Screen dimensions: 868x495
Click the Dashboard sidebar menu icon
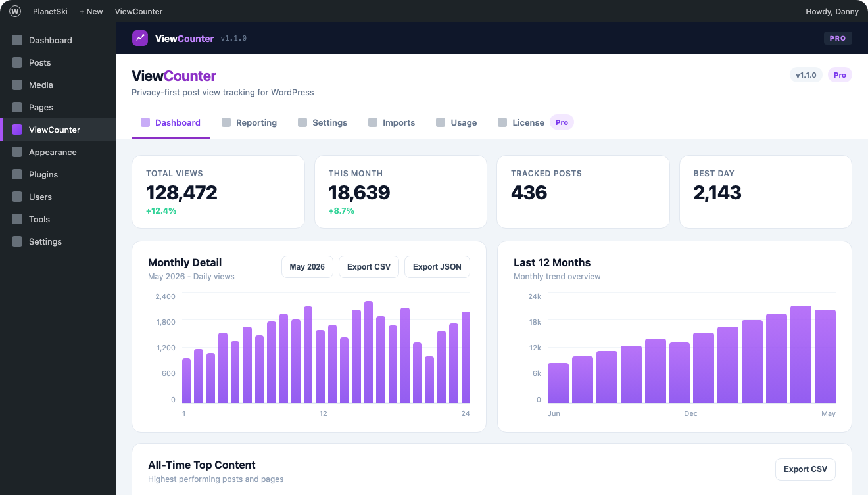point(17,40)
